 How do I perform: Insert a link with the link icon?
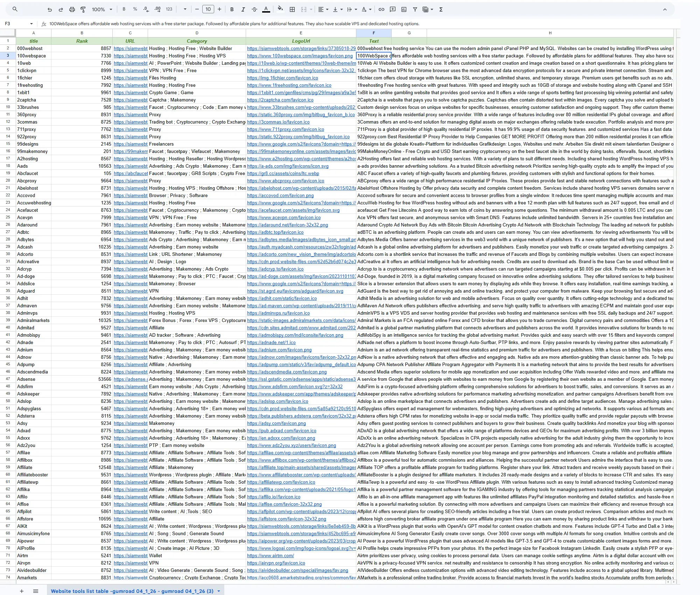(x=381, y=9)
